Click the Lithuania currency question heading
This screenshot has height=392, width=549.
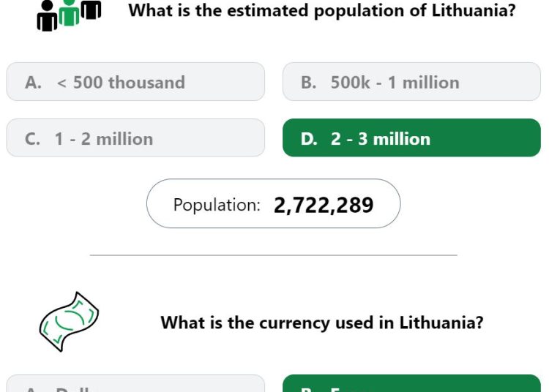(x=322, y=322)
